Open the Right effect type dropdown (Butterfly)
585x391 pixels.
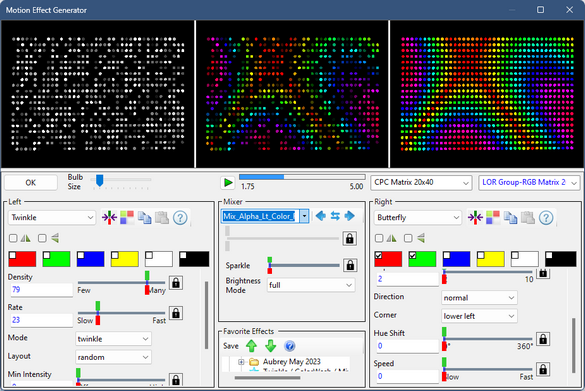tap(418, 218)
